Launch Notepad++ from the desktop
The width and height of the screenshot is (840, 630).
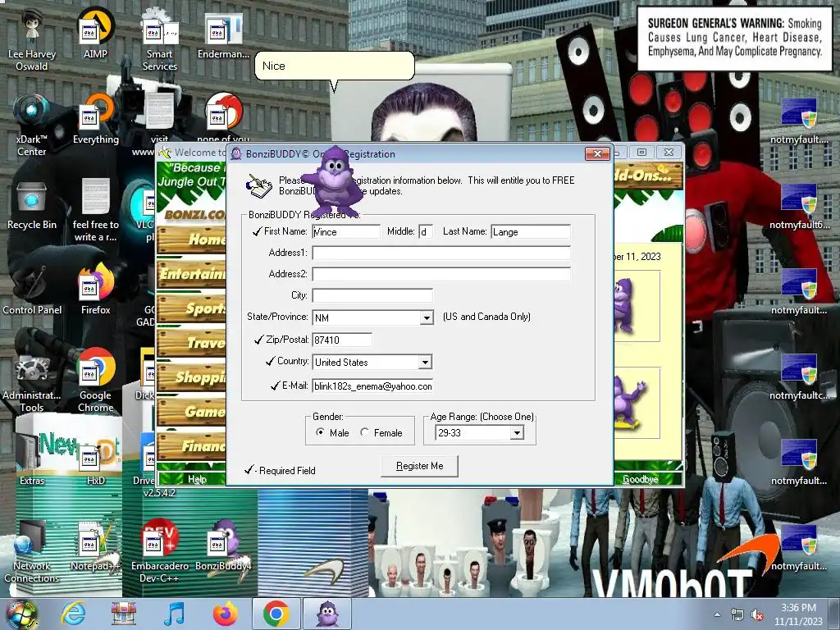tap(95, 546)
